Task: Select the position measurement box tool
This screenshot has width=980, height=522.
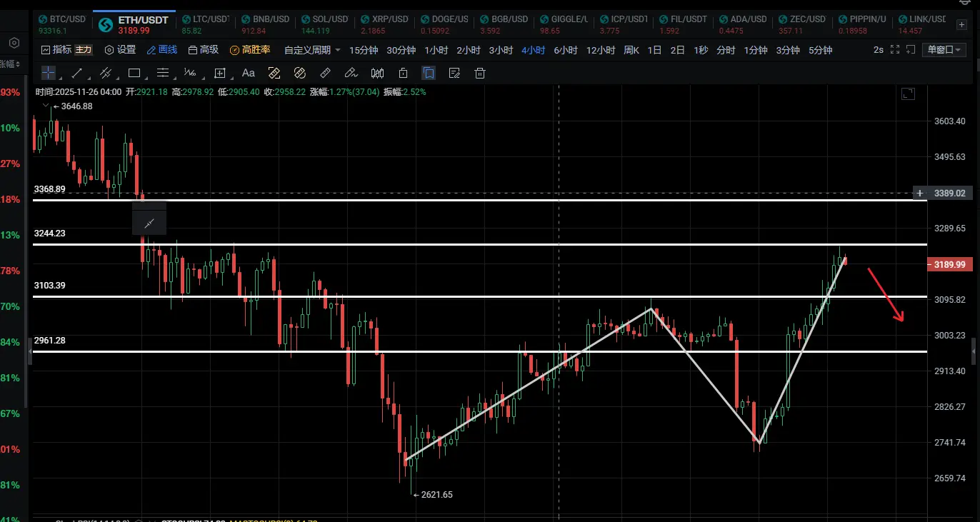Action: tap(220, 73)
